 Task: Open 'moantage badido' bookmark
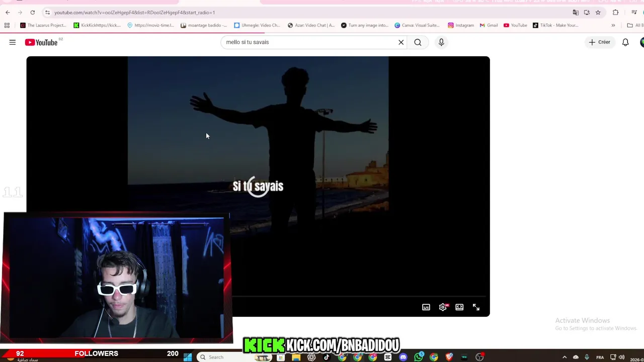204,25
